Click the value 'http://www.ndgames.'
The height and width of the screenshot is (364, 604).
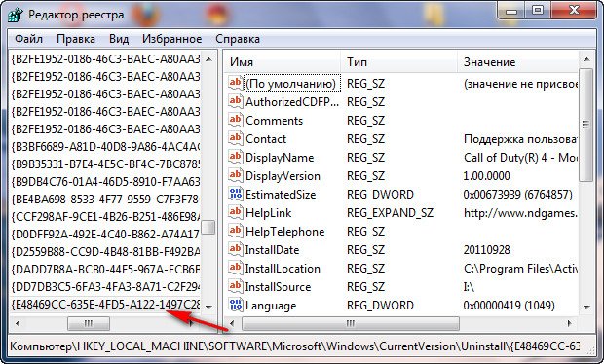[521, 212]
